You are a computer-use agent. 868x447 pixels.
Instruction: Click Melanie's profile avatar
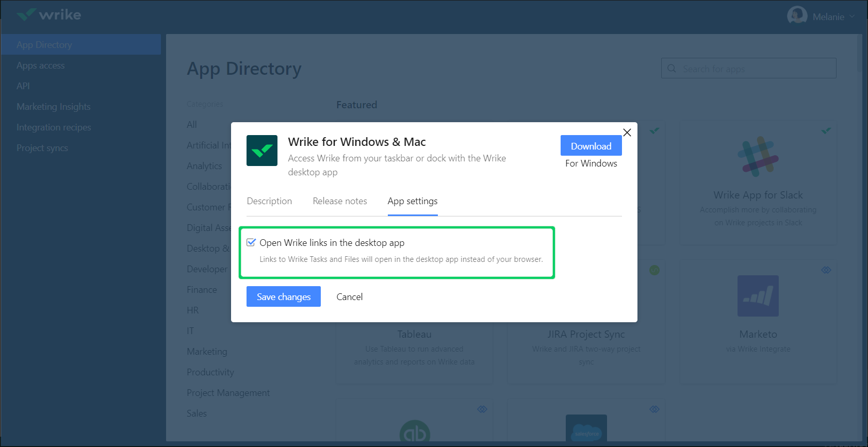(x=797, y=15)
